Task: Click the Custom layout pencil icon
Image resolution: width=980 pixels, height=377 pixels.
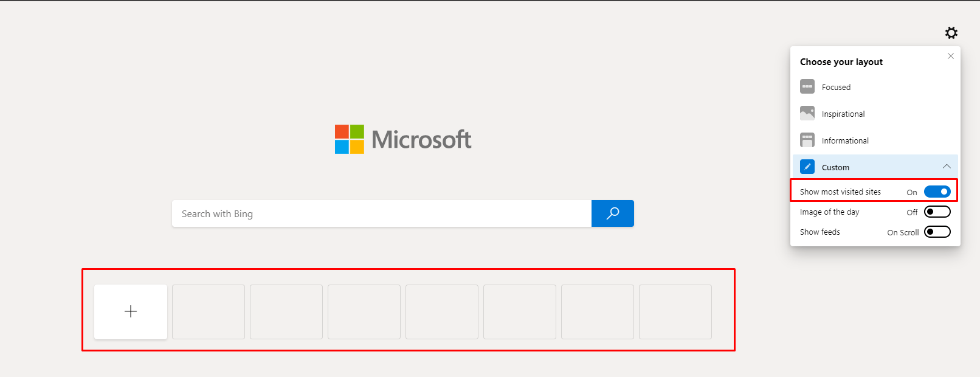Action: point(807,167)
